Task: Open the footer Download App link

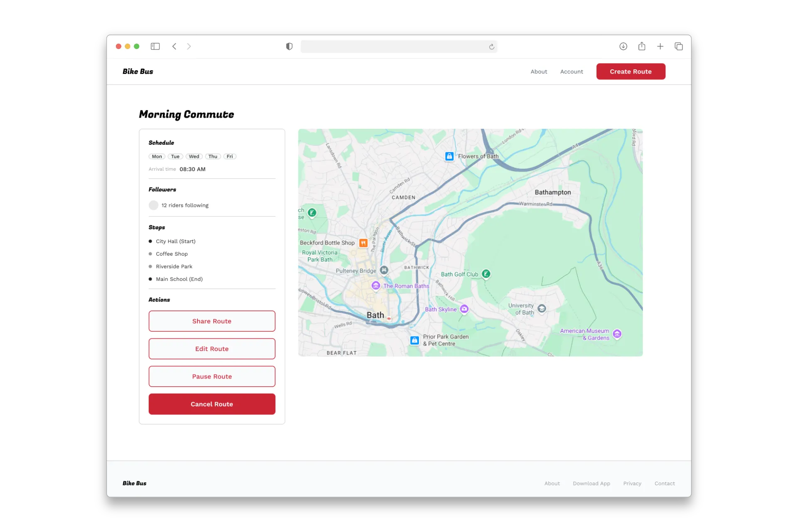Action: (x=591, y=483)
